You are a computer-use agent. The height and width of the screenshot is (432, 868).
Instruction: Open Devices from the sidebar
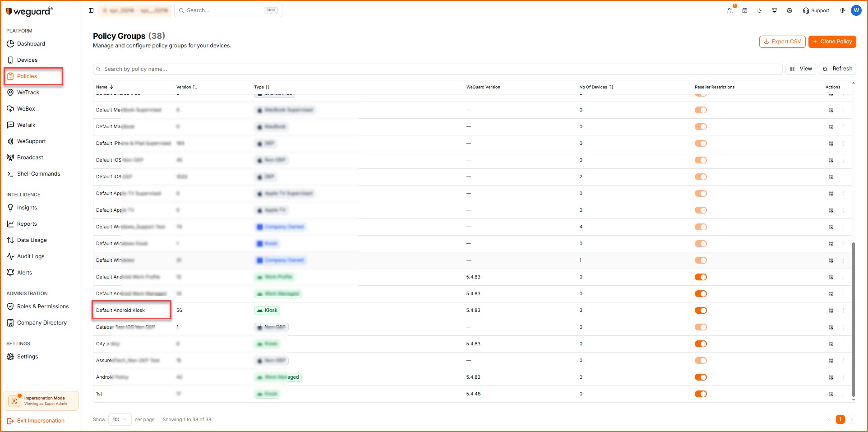tap(27, 60)
